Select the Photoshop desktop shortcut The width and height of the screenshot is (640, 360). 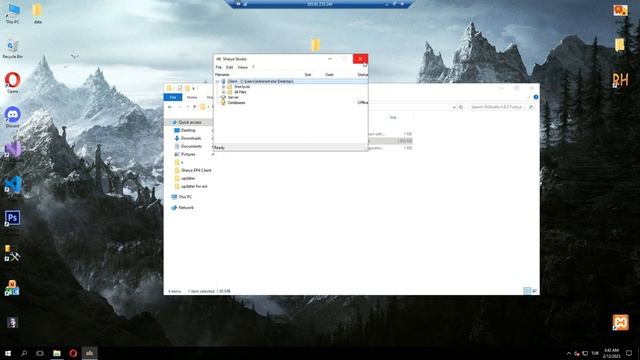[12, 218]
